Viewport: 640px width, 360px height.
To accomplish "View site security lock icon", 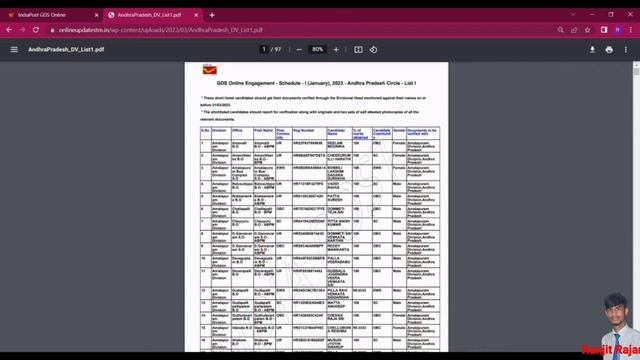I will (x=52, y=30).
